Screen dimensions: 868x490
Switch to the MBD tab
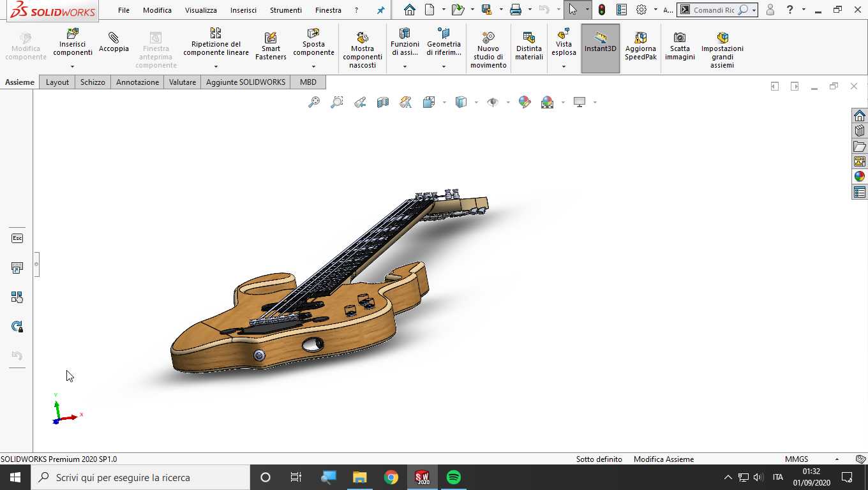point(308,82)
